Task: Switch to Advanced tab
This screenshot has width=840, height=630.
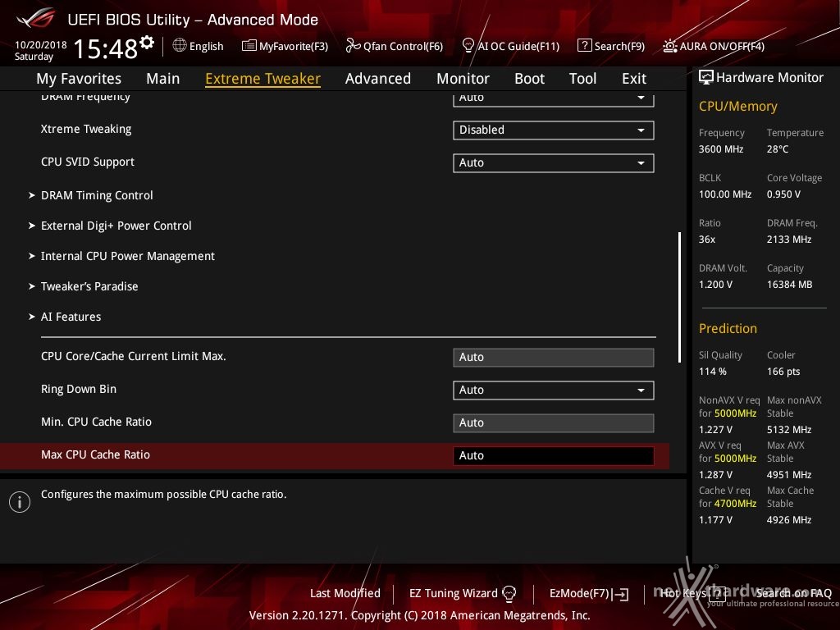Action: coord(378,79)
